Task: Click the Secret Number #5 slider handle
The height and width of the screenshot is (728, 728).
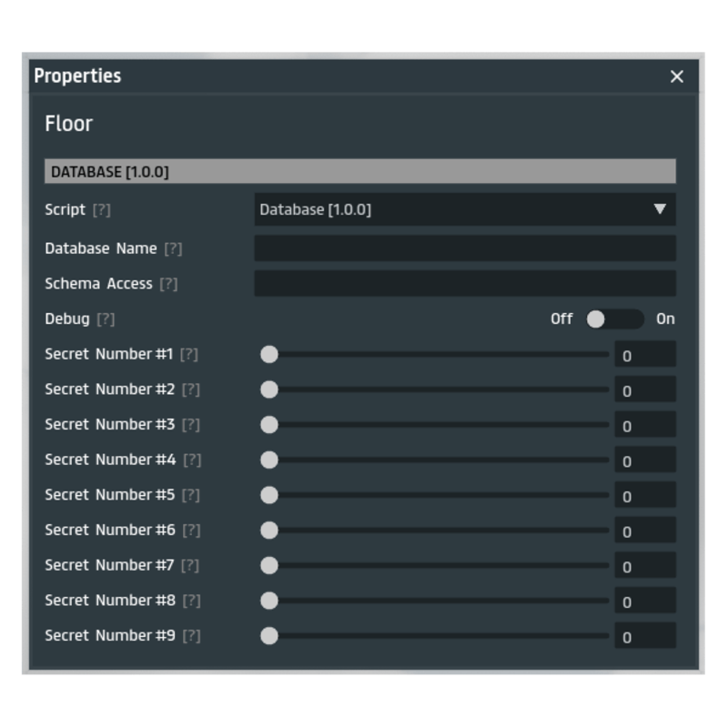Action: pyautogui.click(x=269, y=495)
